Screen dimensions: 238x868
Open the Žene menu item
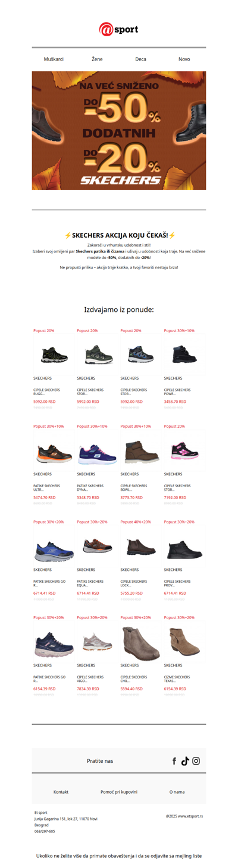[x=97, y=59]
